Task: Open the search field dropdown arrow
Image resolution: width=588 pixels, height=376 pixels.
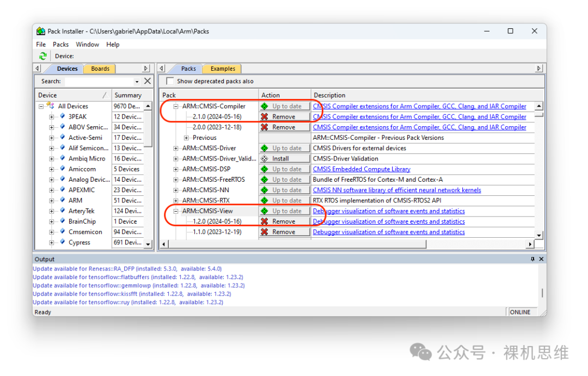Action: [x=137, y=82]
